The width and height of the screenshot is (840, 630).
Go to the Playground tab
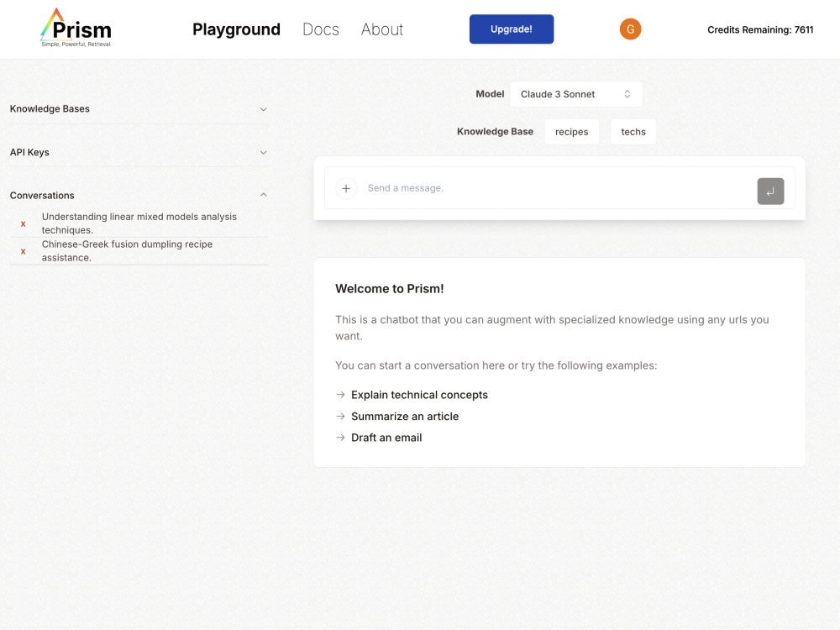tap(236, 29)
